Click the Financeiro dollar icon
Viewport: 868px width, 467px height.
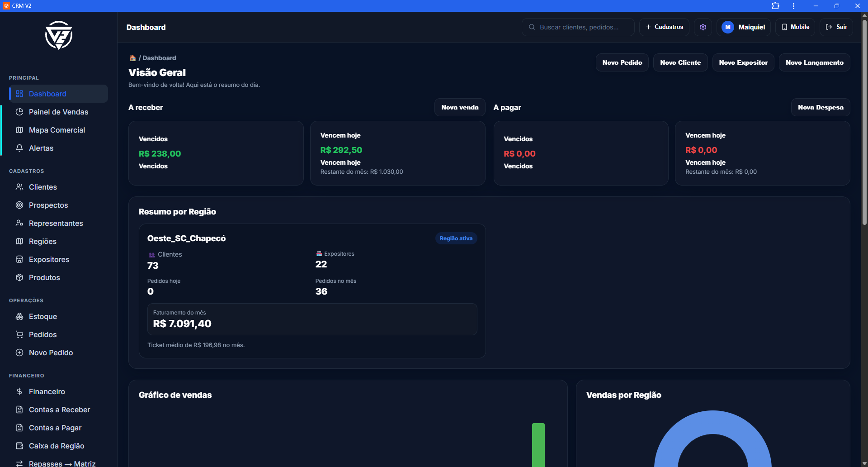point(19,391)
